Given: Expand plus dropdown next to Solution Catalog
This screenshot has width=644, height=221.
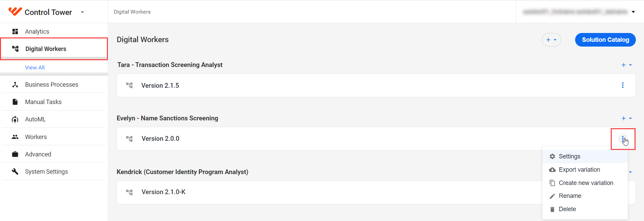Looking at the screenshot, I should (551, 40).
